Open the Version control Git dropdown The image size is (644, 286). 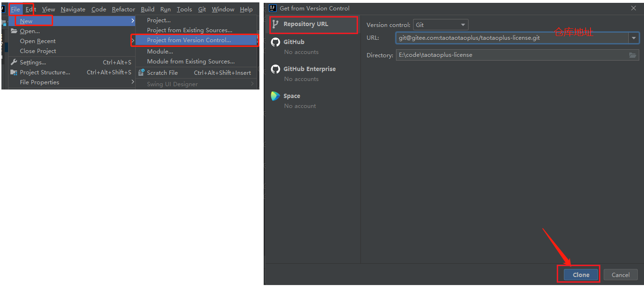(x=441, y=25)
